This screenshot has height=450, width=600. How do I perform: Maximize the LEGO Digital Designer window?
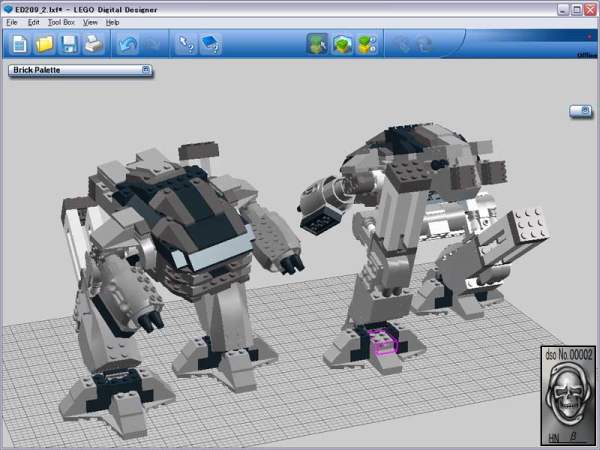pyautogui.click(x=577, y=10)
